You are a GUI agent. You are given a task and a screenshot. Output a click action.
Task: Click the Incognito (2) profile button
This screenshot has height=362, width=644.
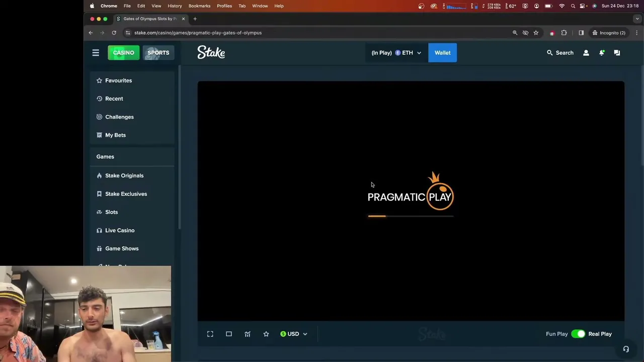point(609,33)
